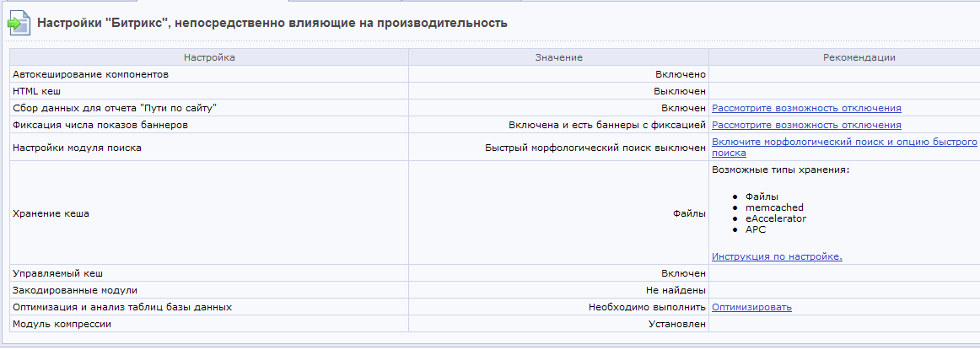980x350 pixels.
Task: Click the 'APC' list item
Action: click(756, 229)
